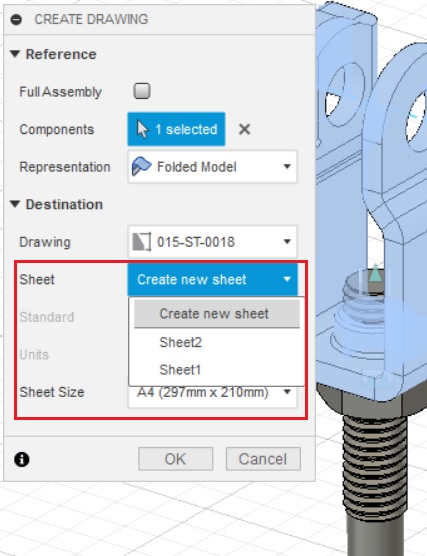Click the cursor icon in the components selector
Image resolution: width=427 pixels, height=556 pixels.
[x=142, y=129]
